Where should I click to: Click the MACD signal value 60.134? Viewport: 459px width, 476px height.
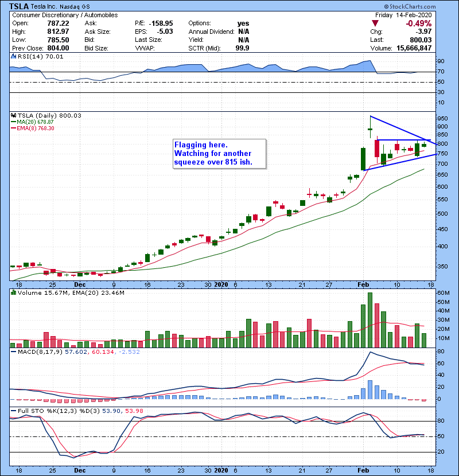[x=103, y=352]
